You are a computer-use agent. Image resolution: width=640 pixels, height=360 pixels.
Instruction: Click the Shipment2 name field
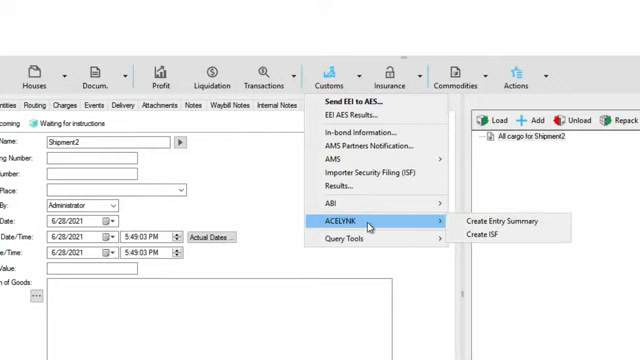coord(109,142)
